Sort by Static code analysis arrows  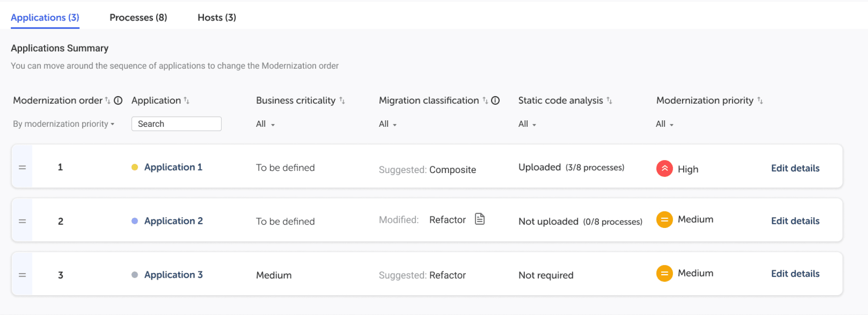click(609, 100)
